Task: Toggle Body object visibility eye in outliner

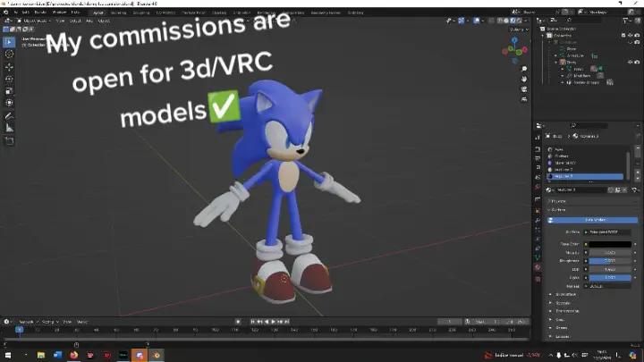Action: point(631,63)
